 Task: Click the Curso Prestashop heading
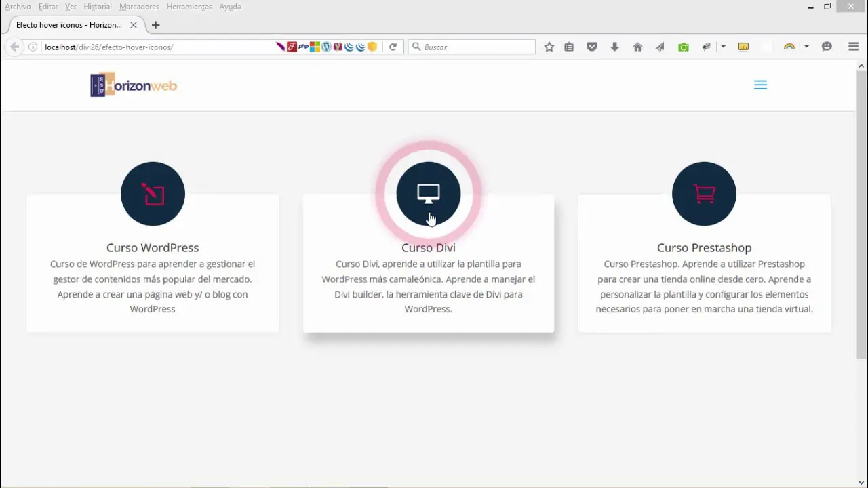[705, 247]
